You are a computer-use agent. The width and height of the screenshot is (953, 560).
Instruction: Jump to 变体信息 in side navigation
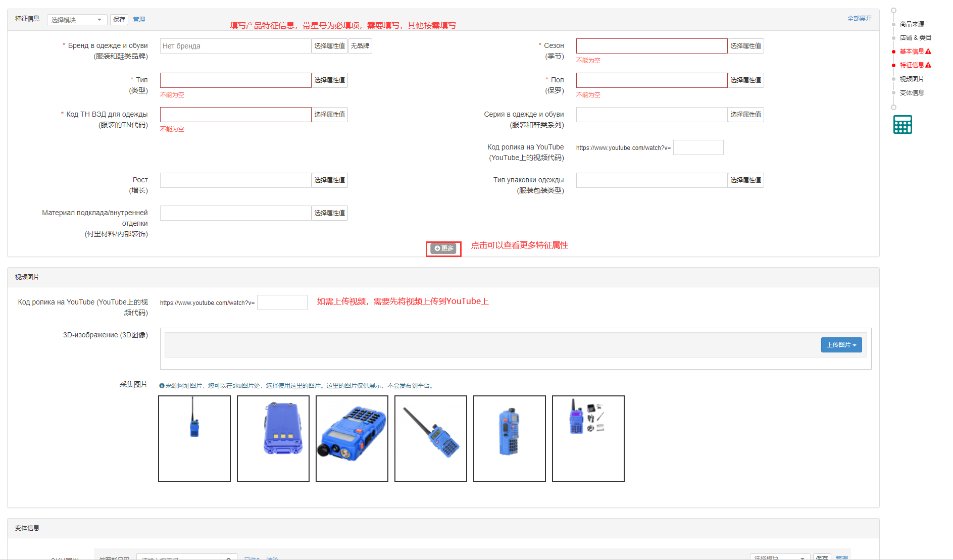[912, 93]
